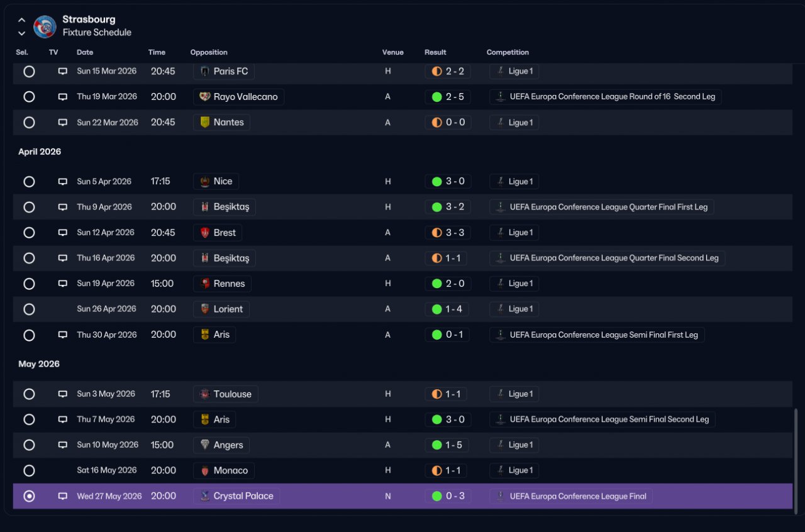805x532 pixels.
Task: Select the Paris FC fixture radio button
Action: (x=29, y=72)
